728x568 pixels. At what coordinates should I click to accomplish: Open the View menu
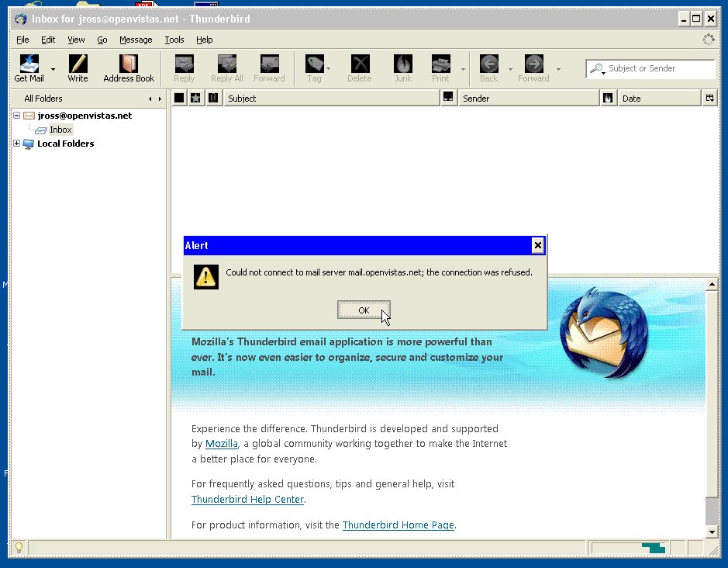(x=76, y=40)
